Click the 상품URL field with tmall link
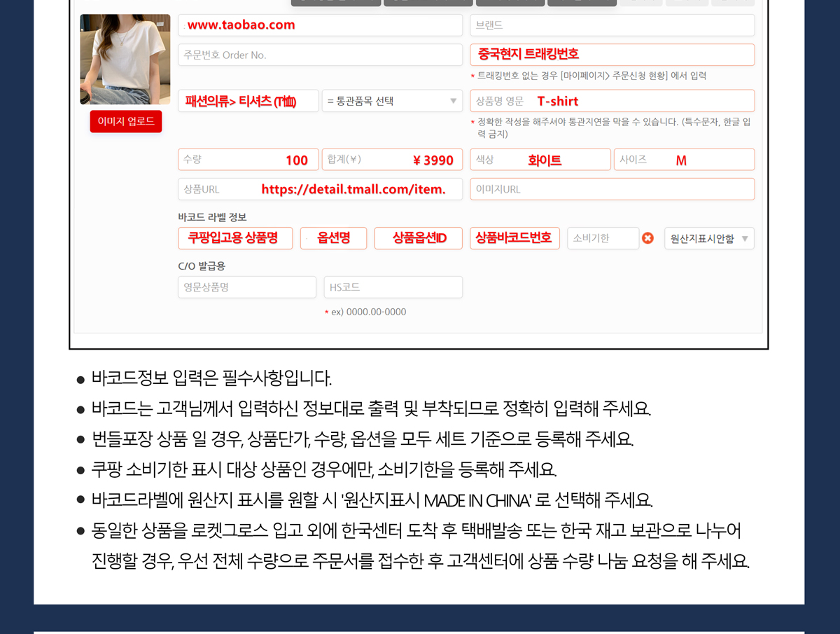 pos(320,189)
